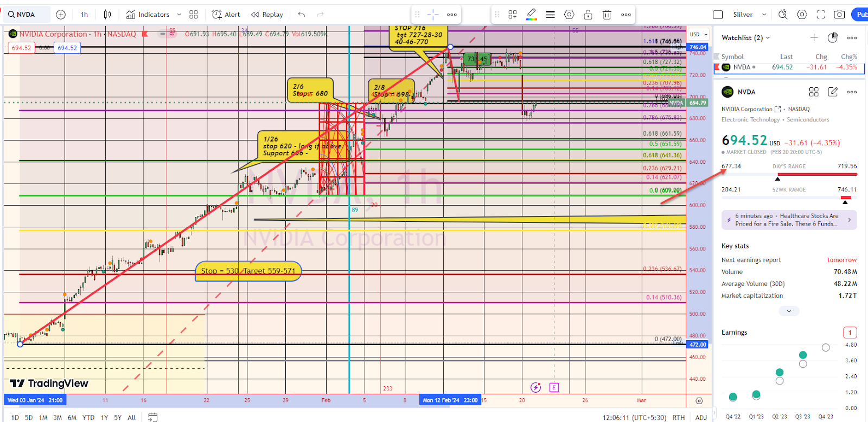This screenshot has height=422, width=868.
Task: Open the candlestick chart style selector
Action: (x=107, y=15)
